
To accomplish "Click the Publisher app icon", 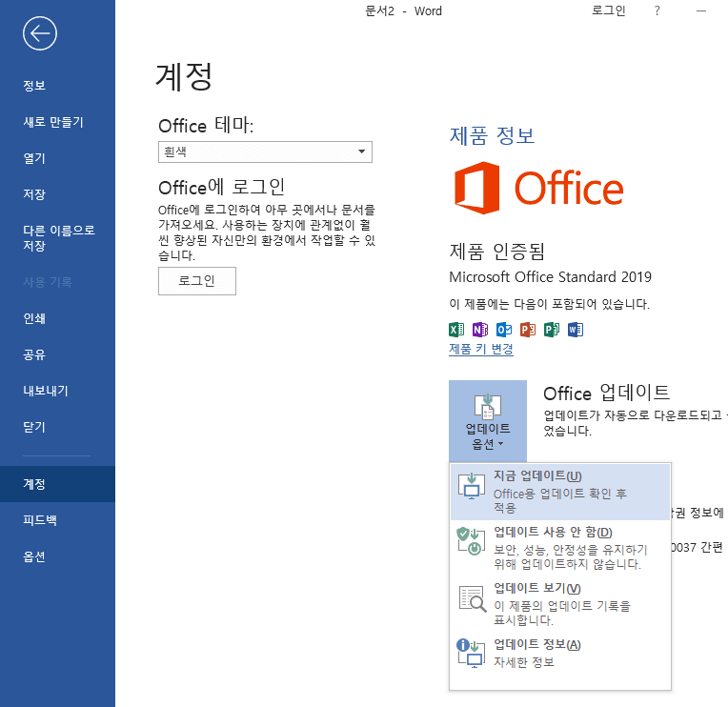I will click(552, 330).
